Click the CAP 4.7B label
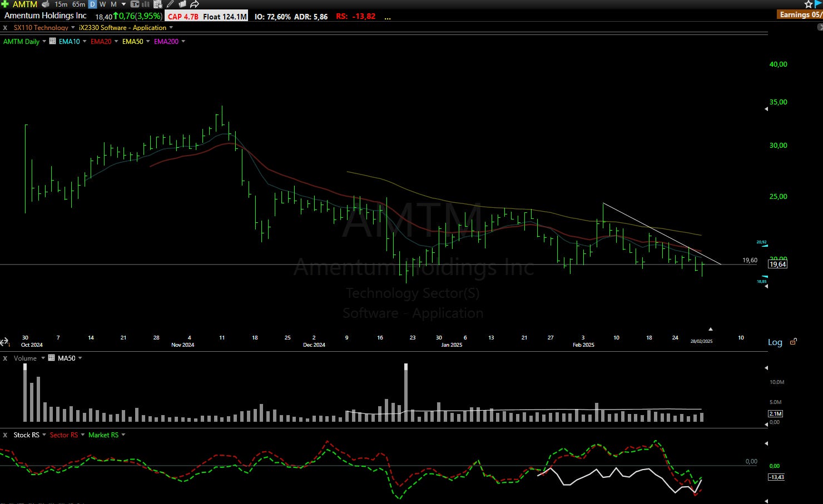Image resolution: width=823 pixels, height=504 pixels. [x=183, y=17]
